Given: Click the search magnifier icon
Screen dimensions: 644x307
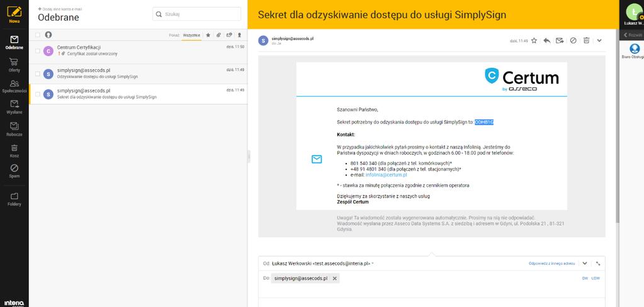Looking at the screenshot, I should 159,14.
